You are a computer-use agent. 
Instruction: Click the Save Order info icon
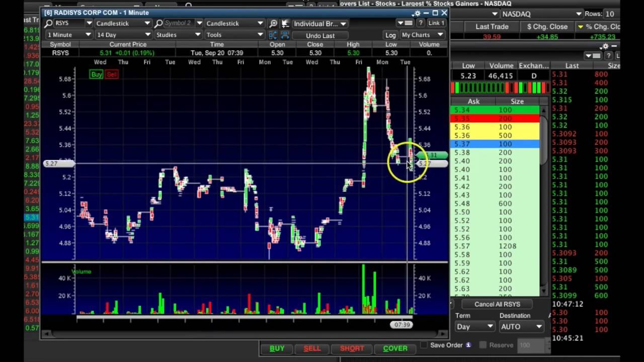[468, 345]
